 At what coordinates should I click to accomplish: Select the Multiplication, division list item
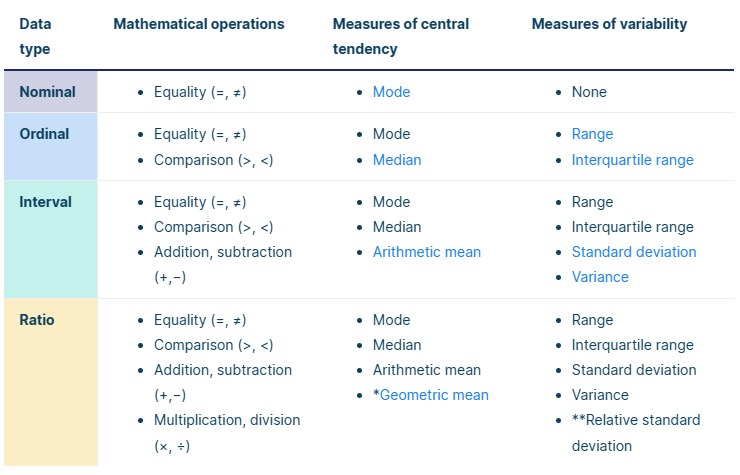226,432
